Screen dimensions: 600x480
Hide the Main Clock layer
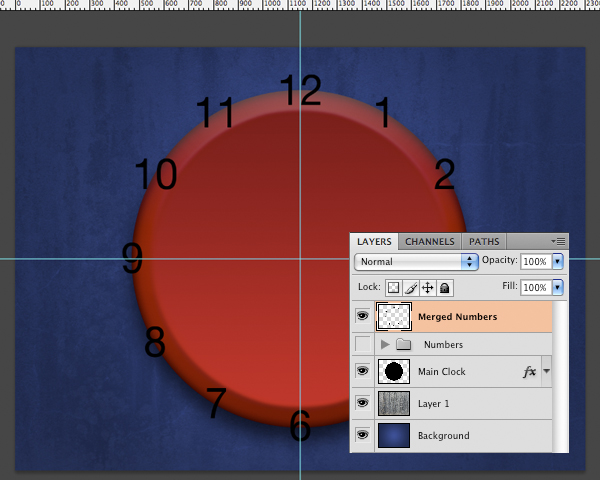click(x=362, y=372)
